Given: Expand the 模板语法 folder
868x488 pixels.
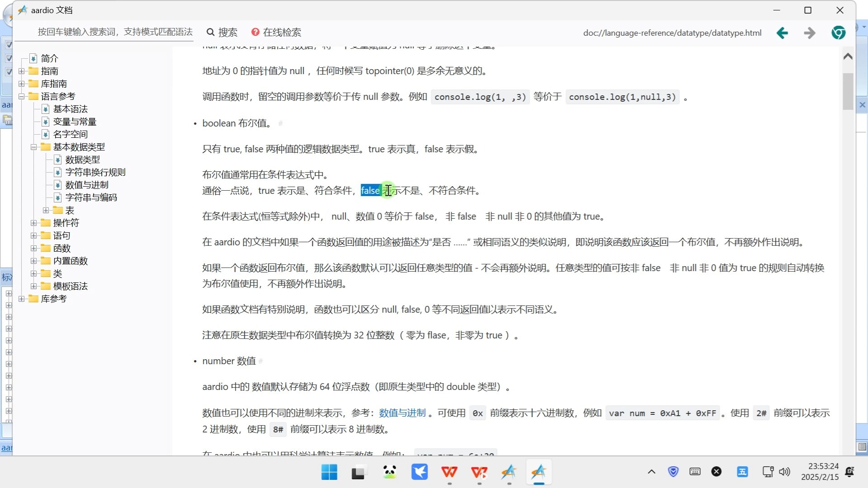Looking at the screenshot, I should 33,286.
